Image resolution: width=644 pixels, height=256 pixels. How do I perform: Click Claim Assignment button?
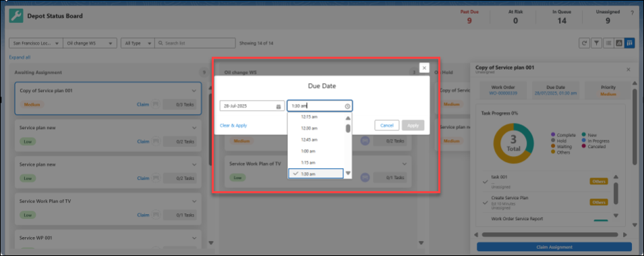554,247
